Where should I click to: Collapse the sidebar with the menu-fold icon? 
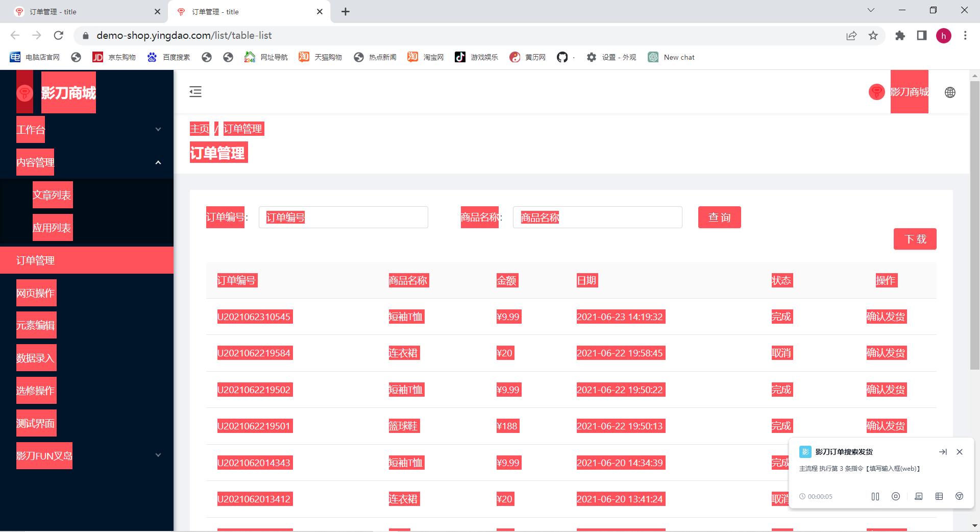195,92
